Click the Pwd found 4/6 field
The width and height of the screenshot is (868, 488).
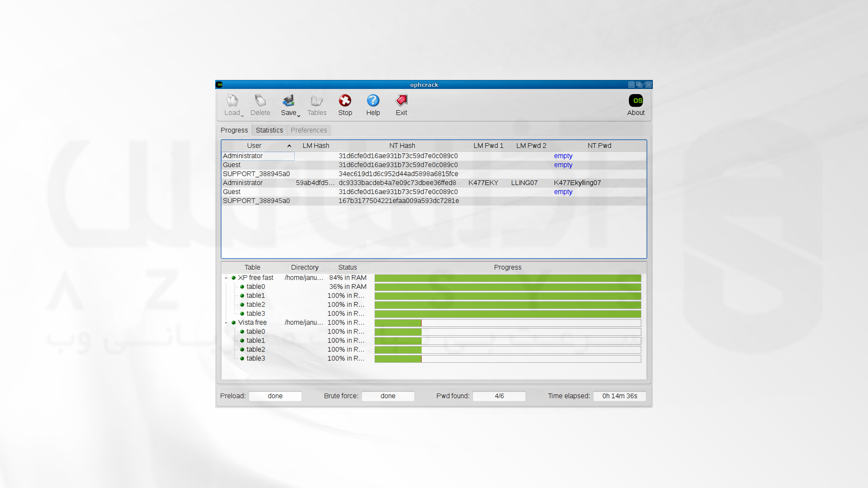(499, 396)
